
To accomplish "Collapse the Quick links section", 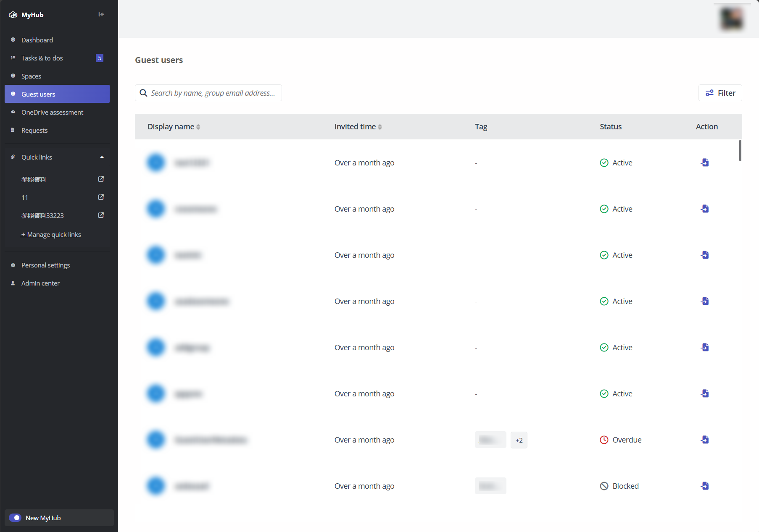I will 102,157.
